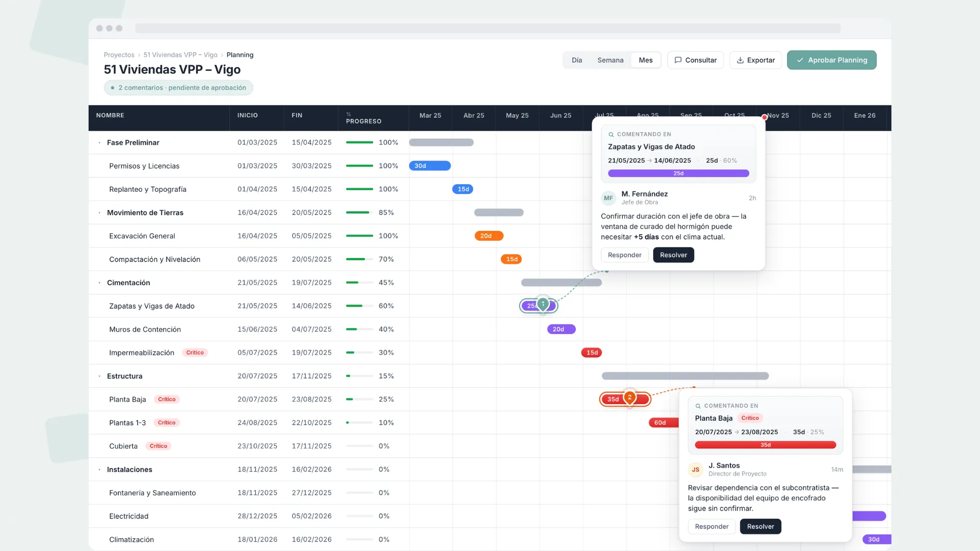Click Resolver on J. Santos's comment
Viewport: 980px width, 551px height.
(761, 527)
